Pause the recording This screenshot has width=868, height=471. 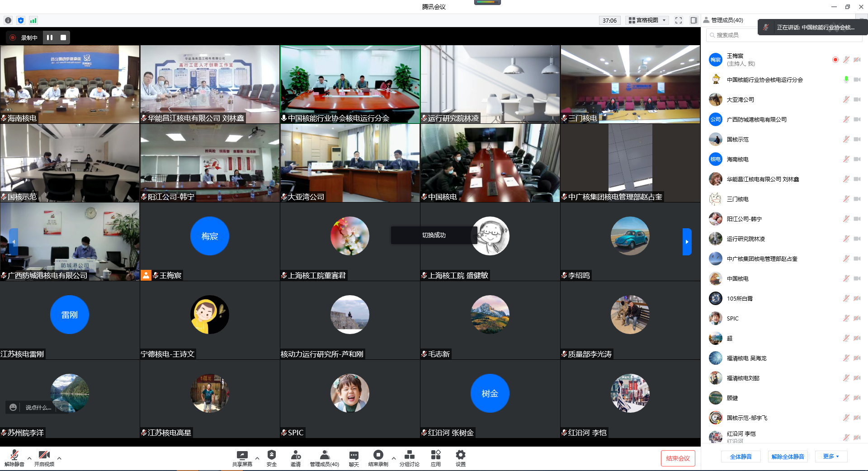click(50, 38)
